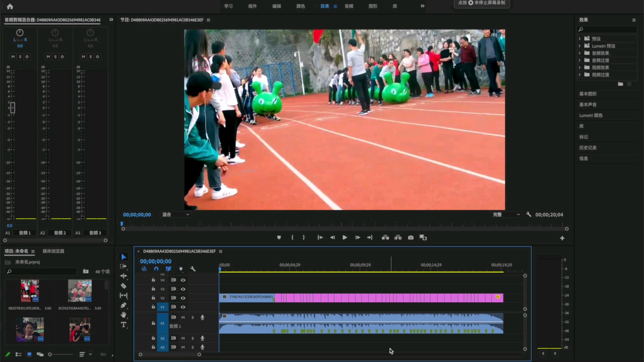Viewport: 644px width, 362px height.
Task: Click Go to In point button
Action: pyautogui.click(x=320, y=237)
